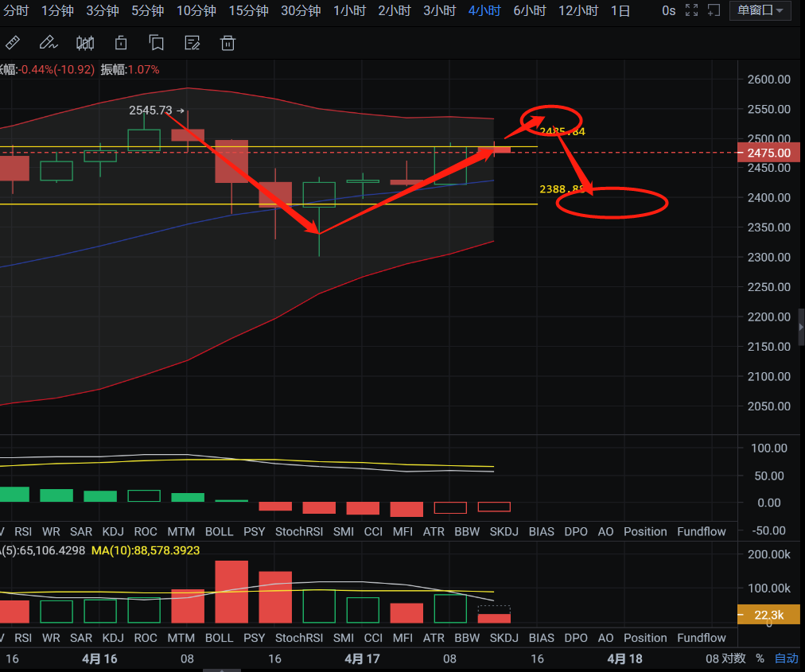Image resolution: width=805 pixels, height=672 pixels.
Task: Select MFI in the row above the volume panel
Action: point(402,531)
